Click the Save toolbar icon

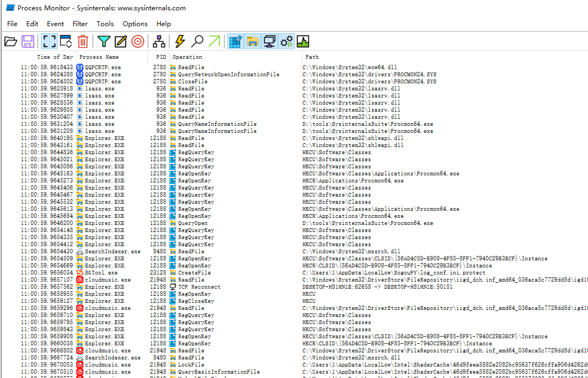(28, 41)
